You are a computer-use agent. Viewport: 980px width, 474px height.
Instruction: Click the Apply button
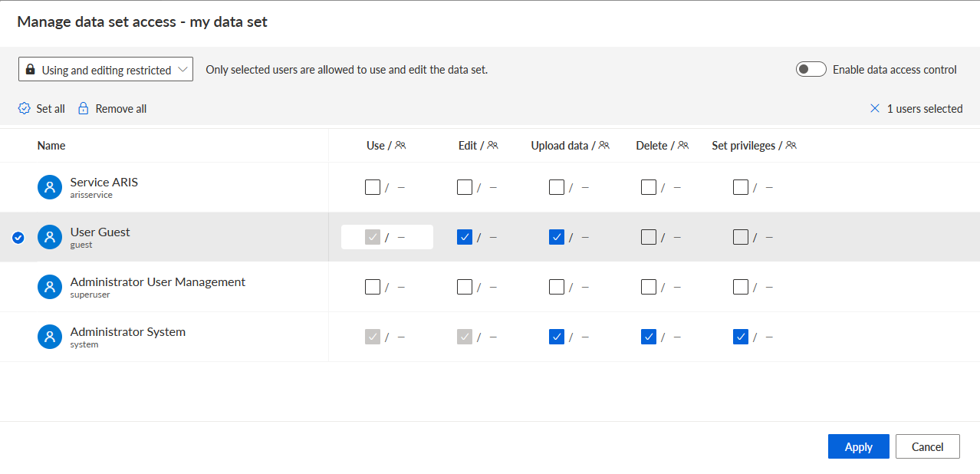coord(859,446)
